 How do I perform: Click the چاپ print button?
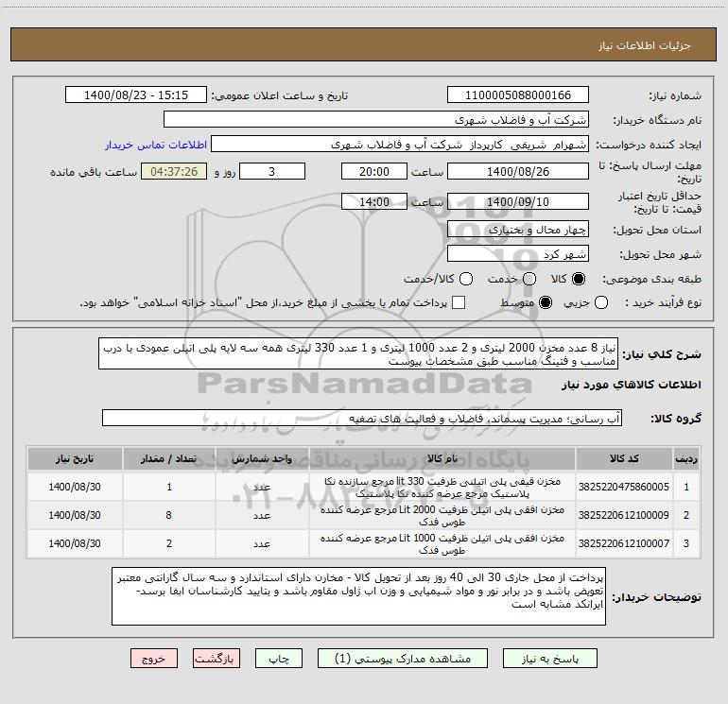tap(279, 659)
